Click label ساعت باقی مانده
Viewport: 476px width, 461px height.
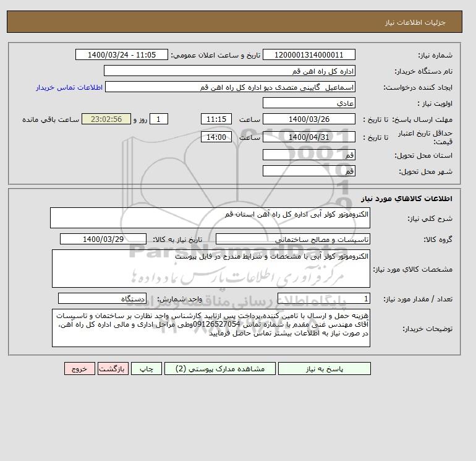click(x=51, y=119)
